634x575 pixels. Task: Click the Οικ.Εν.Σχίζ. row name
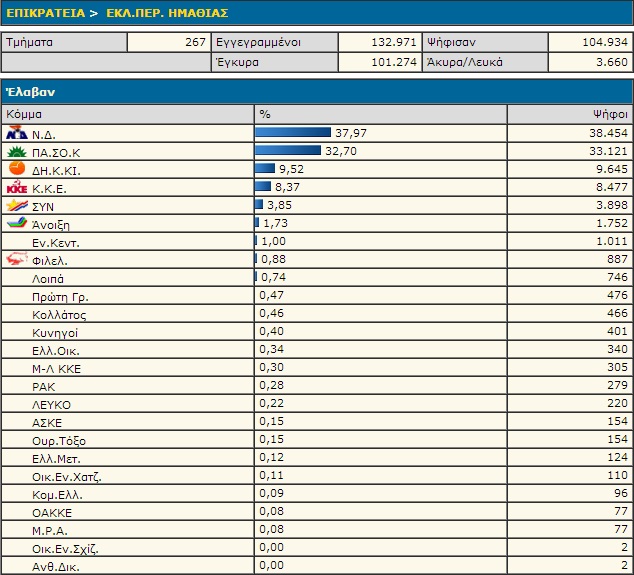(65, 549)
